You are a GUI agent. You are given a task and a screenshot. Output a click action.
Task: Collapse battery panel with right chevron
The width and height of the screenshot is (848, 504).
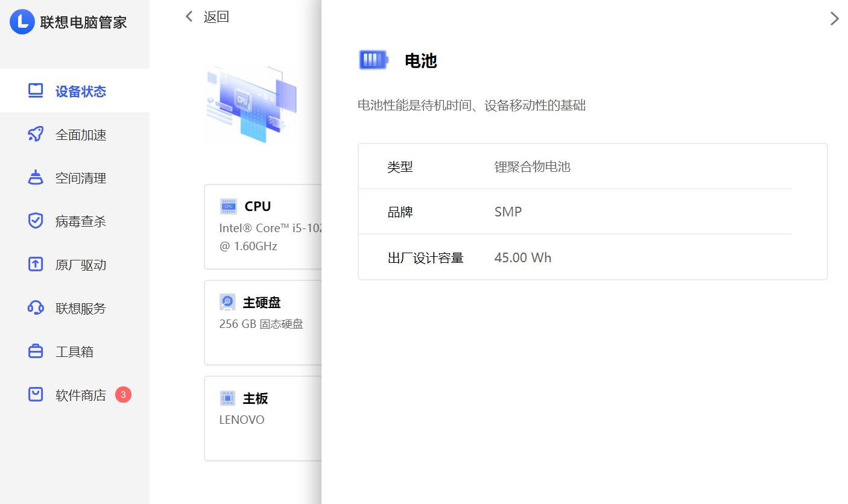[835, 19]
